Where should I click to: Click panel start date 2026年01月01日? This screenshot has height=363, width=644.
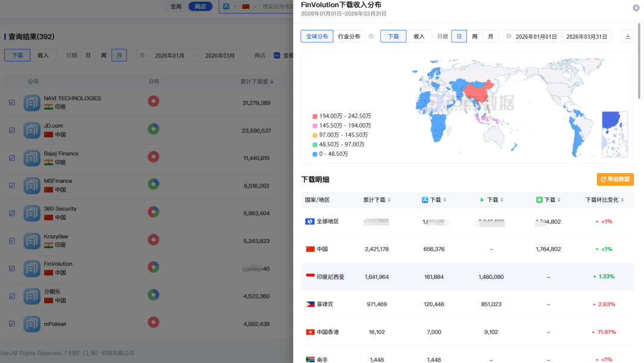click(x=536, y=36)
